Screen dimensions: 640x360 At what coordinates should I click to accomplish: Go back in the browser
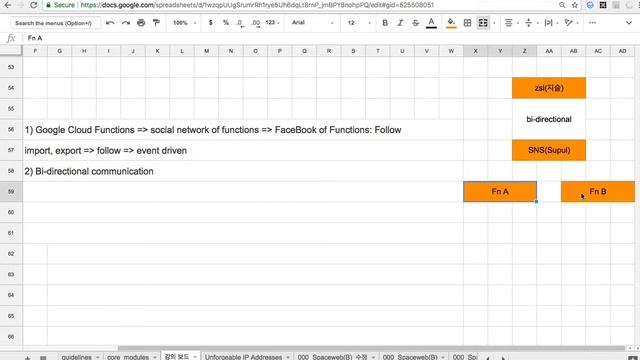[7, 5]
